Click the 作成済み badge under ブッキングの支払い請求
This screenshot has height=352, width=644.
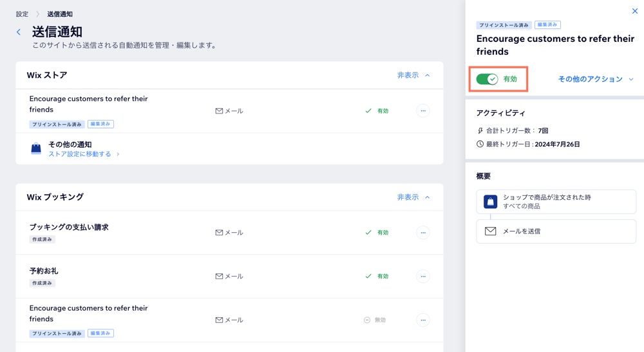(x=43, y=239)
